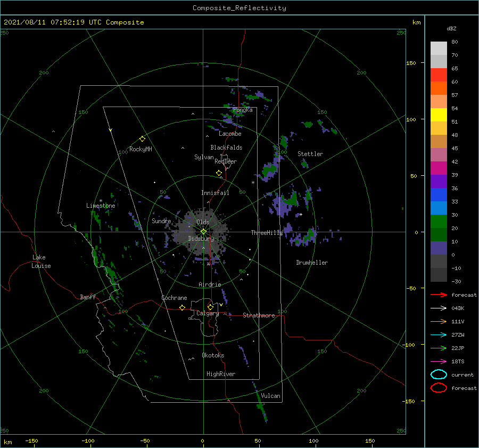Screen dimensions: 479x448
Task: Select the Banff label
Action: 88,297
